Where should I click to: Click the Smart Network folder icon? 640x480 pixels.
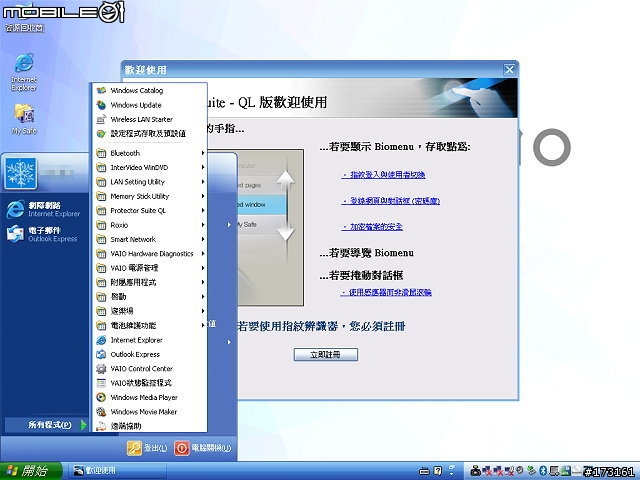(101, 239)
